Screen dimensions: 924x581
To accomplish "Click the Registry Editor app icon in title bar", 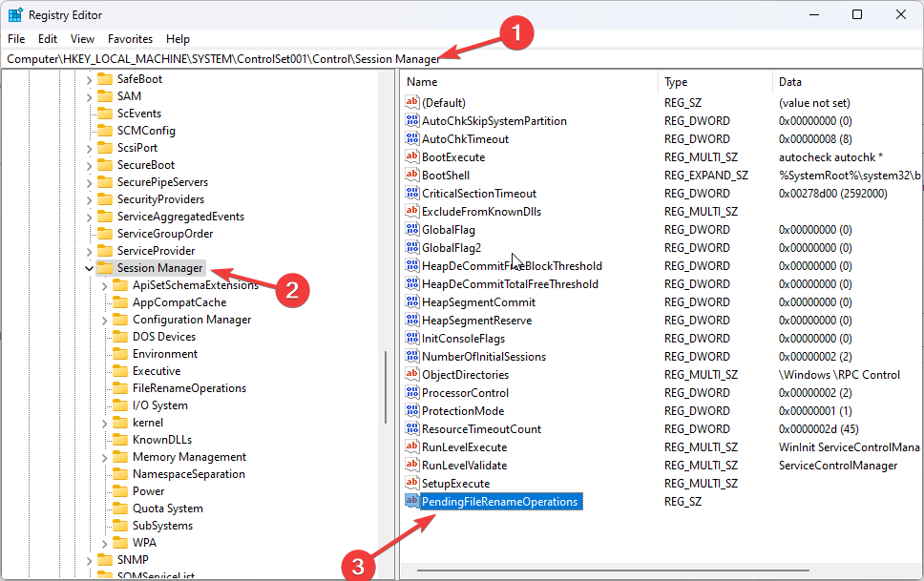I will pos(14,14).
